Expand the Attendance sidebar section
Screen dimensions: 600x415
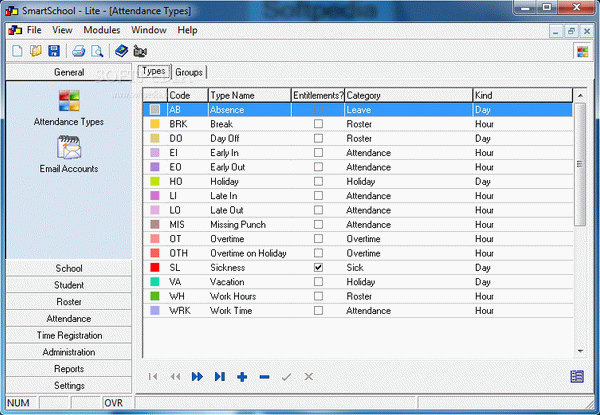pos(69,319)
